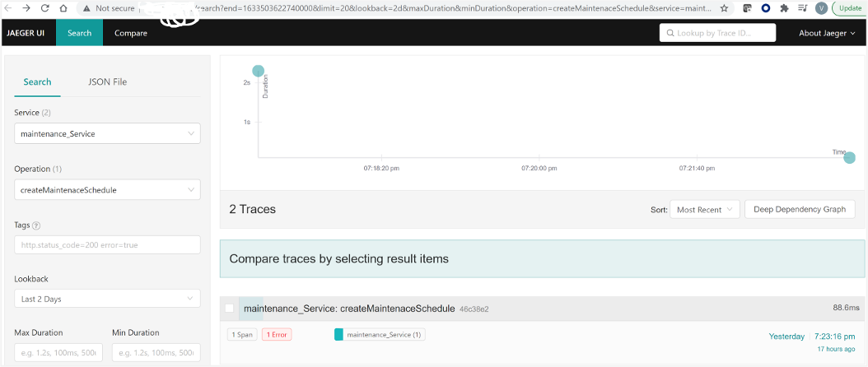Click the 1 Span tag

click(x=242, y=335)
